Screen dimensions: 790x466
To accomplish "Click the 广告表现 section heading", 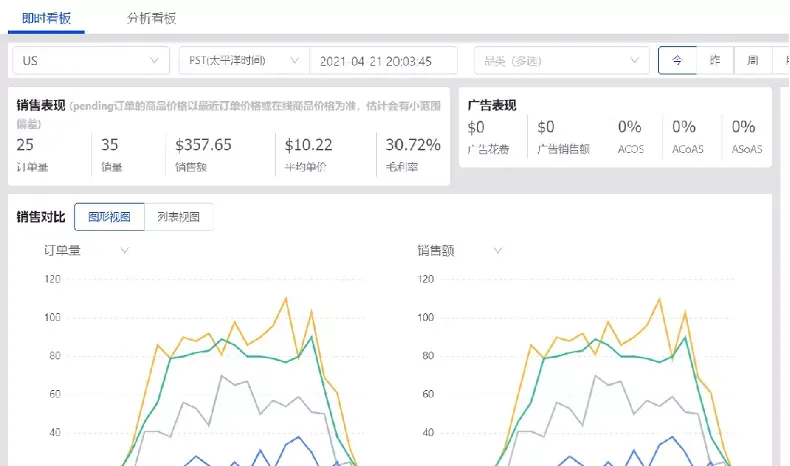I will click(492, 105).
